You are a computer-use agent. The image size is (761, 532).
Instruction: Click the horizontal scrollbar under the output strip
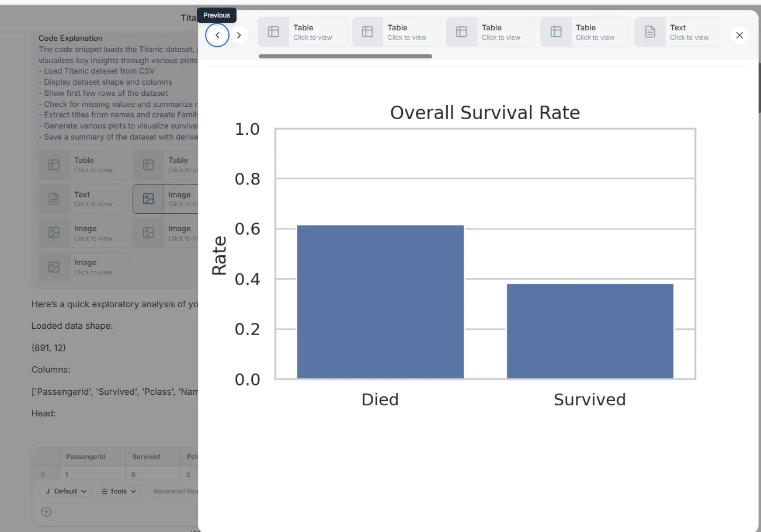coord(345,57)
